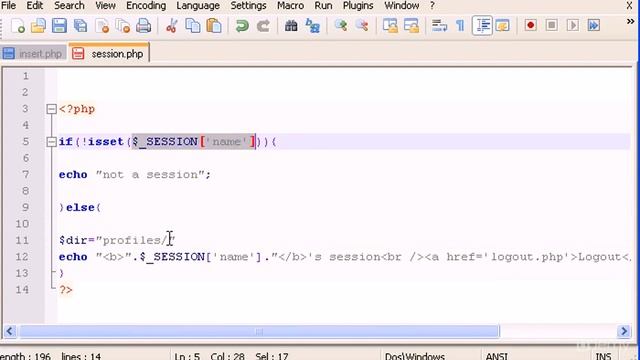Viewport: 640px width, 360px height.
Task: Click line number 7 in the margin
Action: pos(25,175)
